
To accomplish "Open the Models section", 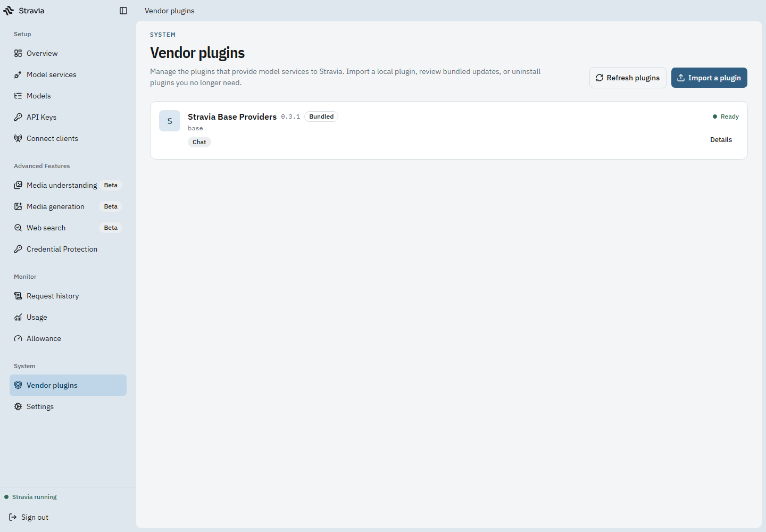I will click(x=68, y=96).
